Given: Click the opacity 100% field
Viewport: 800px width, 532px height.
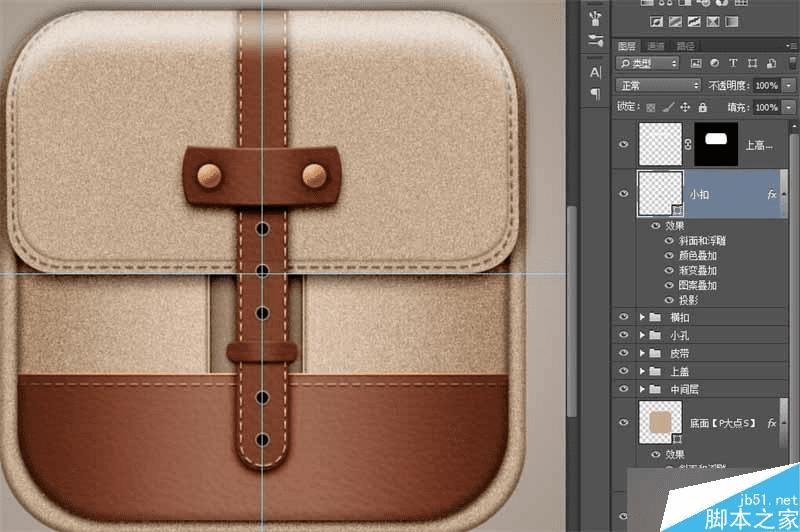Looking at the screenshot, I should [x=766, y=85].
